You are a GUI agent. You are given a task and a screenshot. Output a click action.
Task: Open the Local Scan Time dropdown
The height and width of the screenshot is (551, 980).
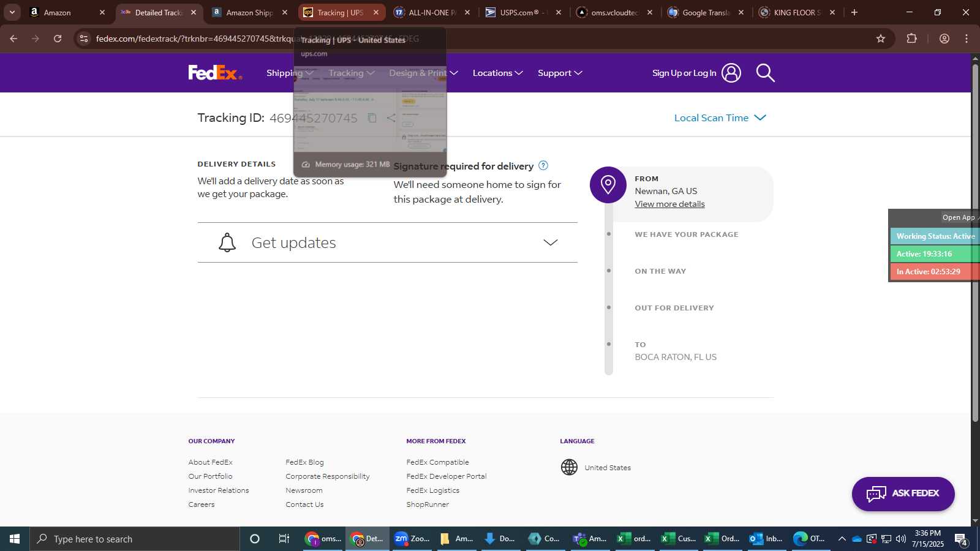(720, 118)
